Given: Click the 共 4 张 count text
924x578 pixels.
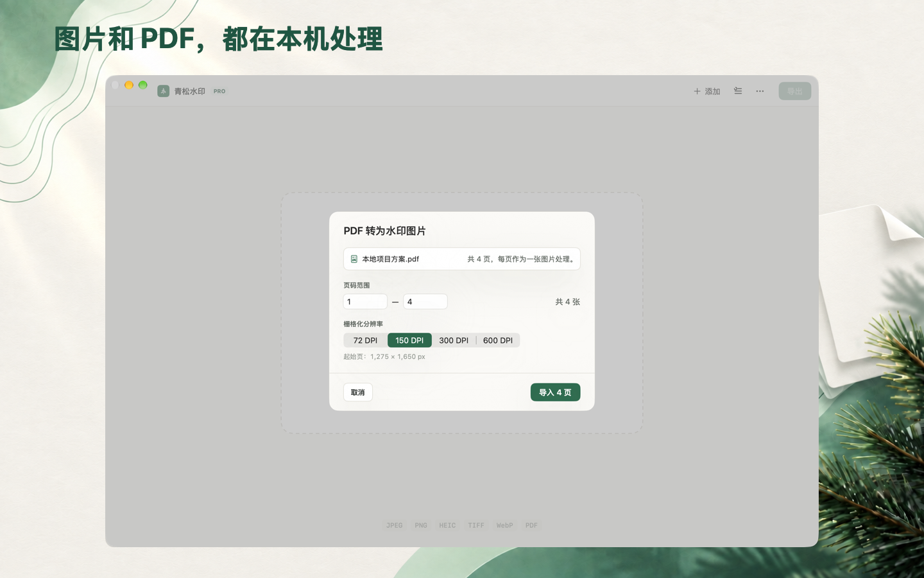Looking at the screenshot, I should click(x=567, y=302).
